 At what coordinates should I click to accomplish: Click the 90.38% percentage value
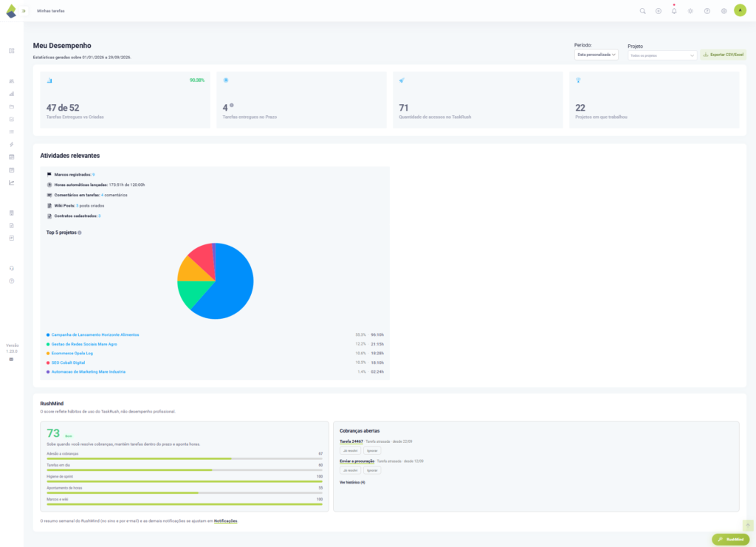(196, 80)
